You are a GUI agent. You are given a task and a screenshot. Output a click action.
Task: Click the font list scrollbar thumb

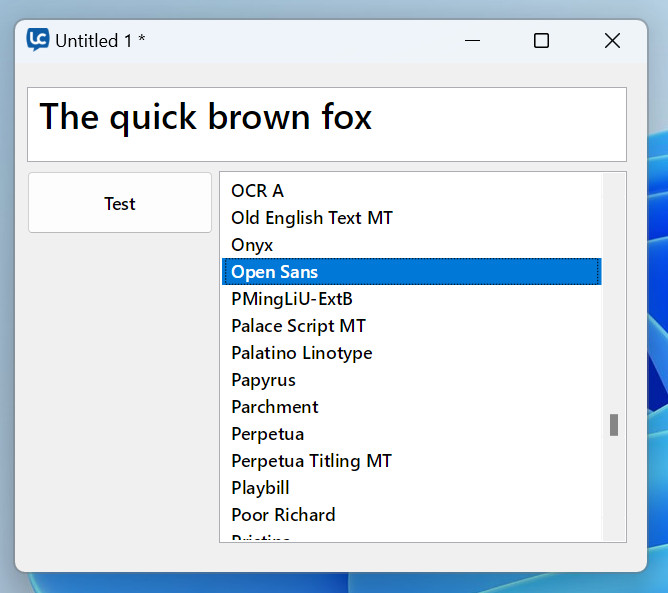(614, 425)
